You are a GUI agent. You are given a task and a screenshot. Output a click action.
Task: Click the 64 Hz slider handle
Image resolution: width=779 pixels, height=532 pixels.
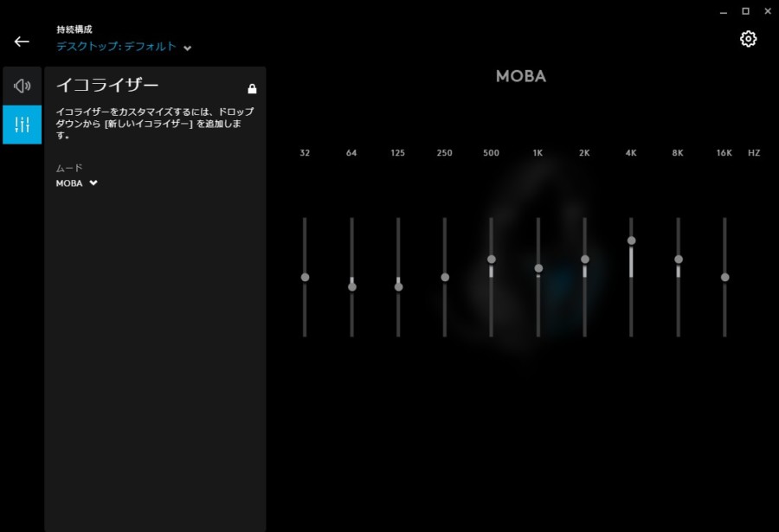point(351,286)
